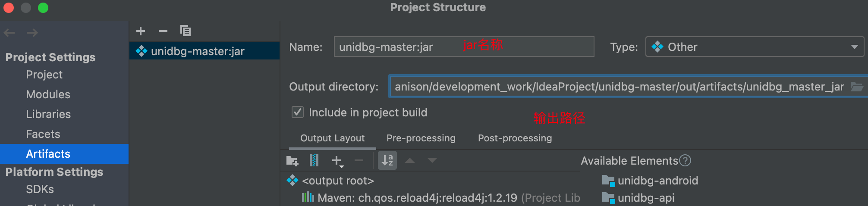Switch to Post-processing tab
Screen dimensions: 868x206
click(x=515, y=138)
